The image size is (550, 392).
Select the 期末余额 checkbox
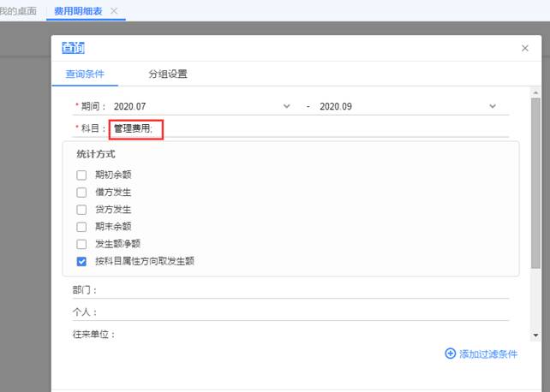pyautogui.click(x=81, y=227)
